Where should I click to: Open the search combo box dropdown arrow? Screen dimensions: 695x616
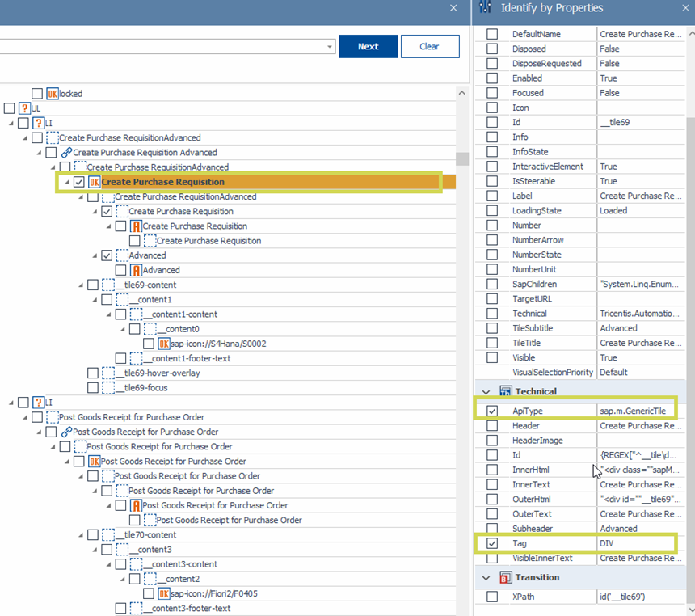pyautogui.click(x=330, y=47)
